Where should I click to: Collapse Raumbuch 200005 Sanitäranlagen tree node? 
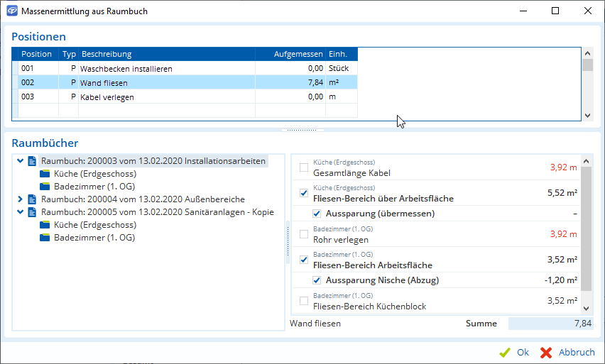20,212
